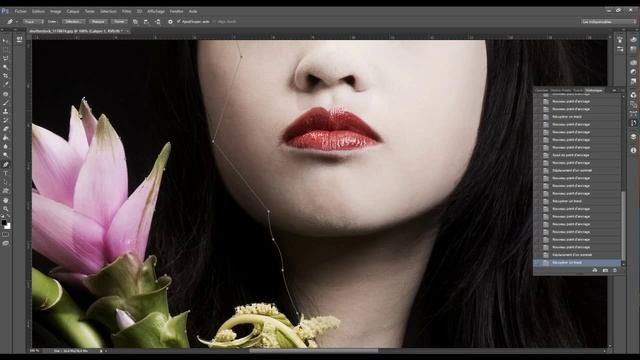Image resolution: width=640 pixels, height=360 pixels.
Task: Switch to the Historique tab
Action: click(x=593, y=90)
